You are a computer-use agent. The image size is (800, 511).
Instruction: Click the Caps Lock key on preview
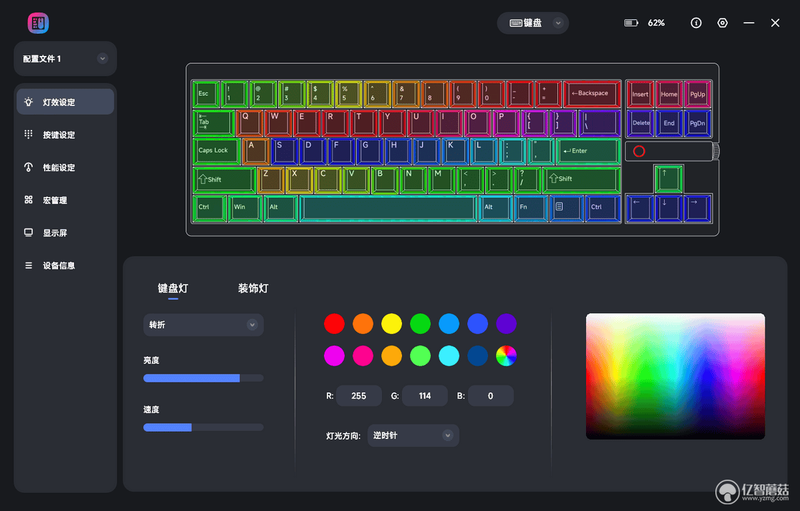coord(216,151)
